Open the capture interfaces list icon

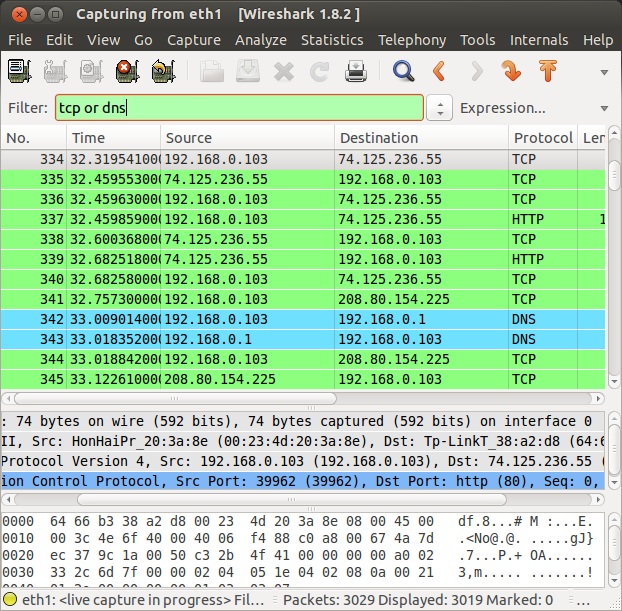click(19, 71)
